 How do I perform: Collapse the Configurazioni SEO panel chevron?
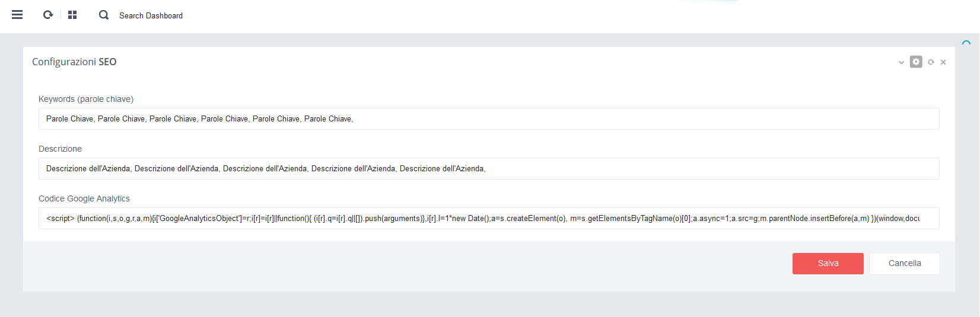[x=901, y=62]
